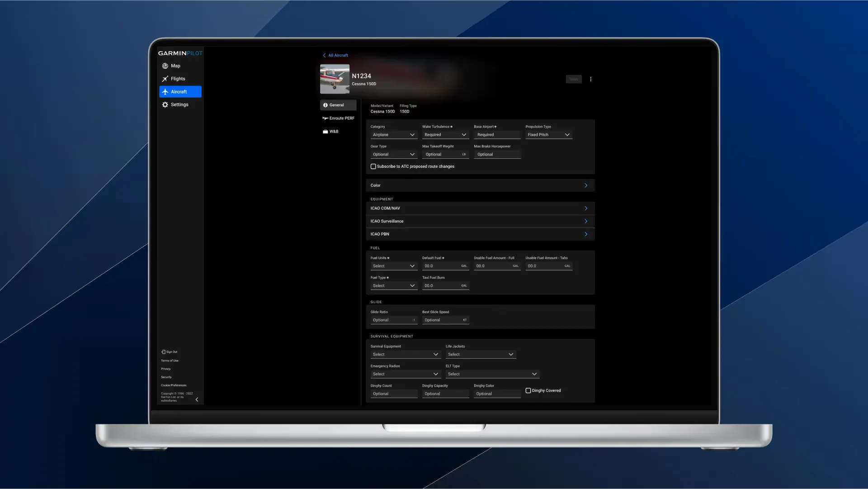Click the Max Brake Horsepower input field
868x489 pixels.
[497, 155]
